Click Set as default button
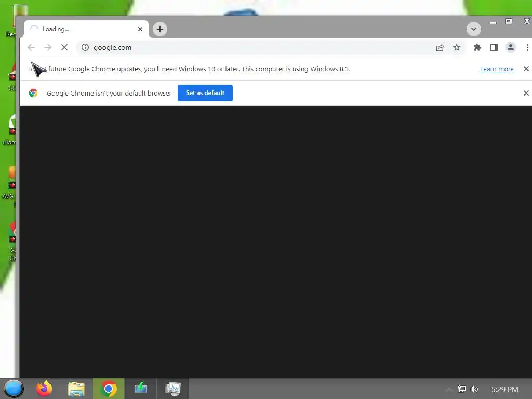 (x=205, y=93)
